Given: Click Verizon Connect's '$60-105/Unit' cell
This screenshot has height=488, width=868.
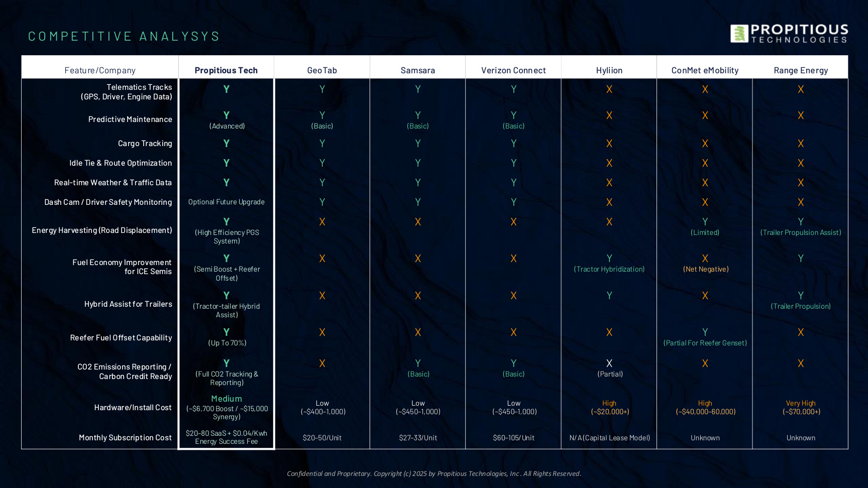Looking at the screenshot, I should pyautogui.click(x=513, y=438).
